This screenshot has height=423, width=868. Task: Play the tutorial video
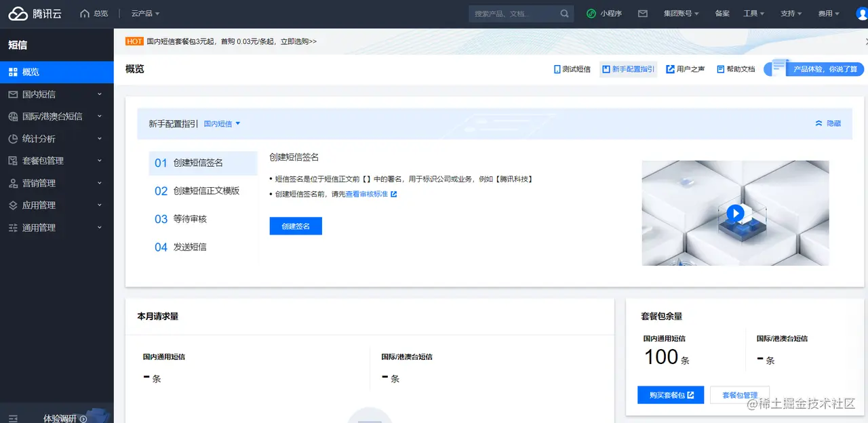pos(735,214)
